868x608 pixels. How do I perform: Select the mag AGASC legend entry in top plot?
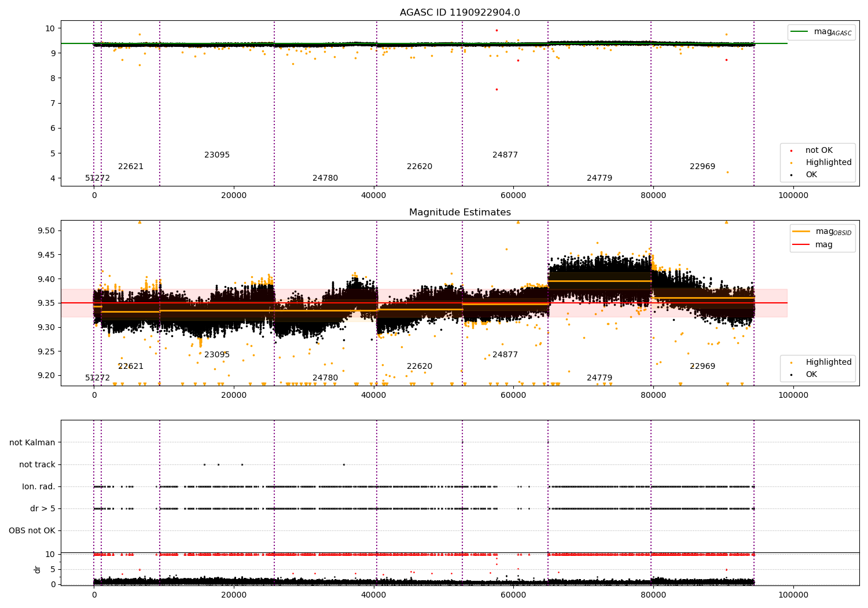[822, 32]
